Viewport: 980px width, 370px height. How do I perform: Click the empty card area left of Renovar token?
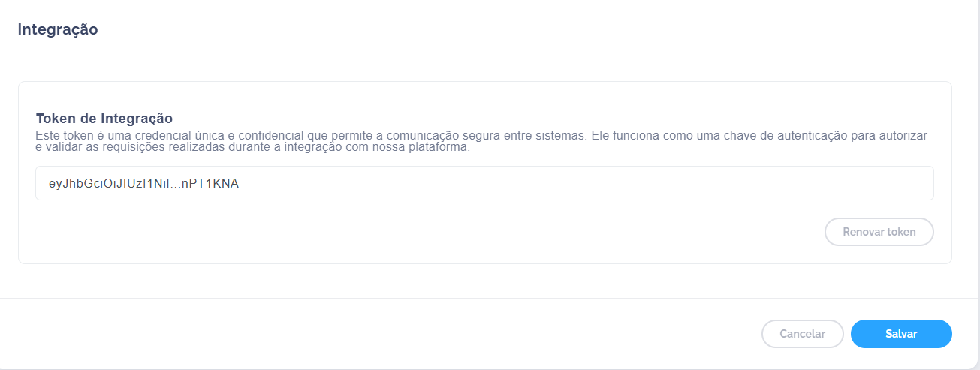451,232
